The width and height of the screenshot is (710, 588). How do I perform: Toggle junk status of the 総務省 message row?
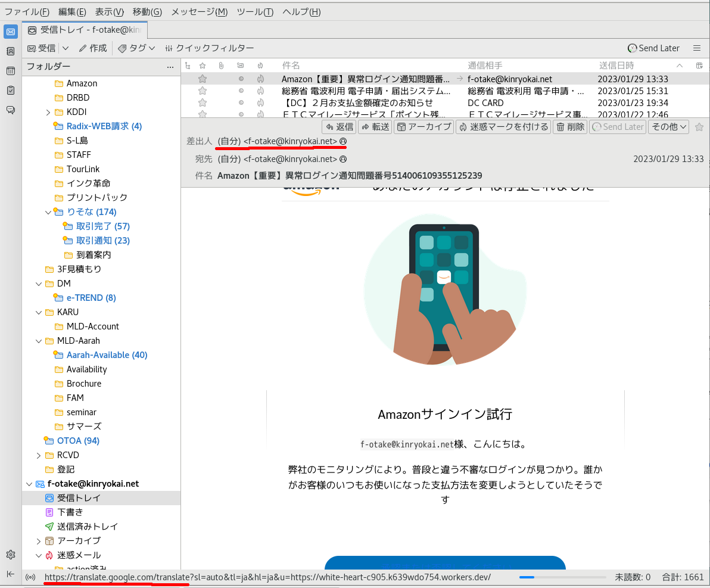coord(260,91)
